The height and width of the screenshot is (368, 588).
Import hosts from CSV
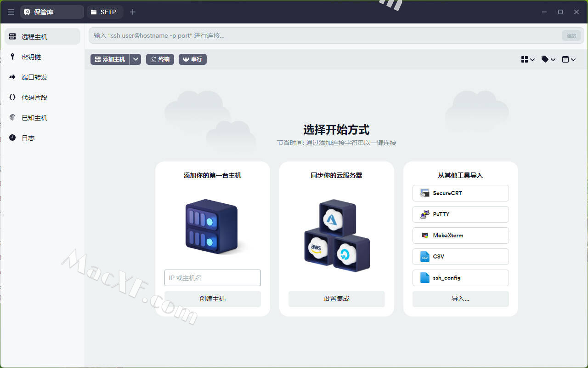click(461, 257)
